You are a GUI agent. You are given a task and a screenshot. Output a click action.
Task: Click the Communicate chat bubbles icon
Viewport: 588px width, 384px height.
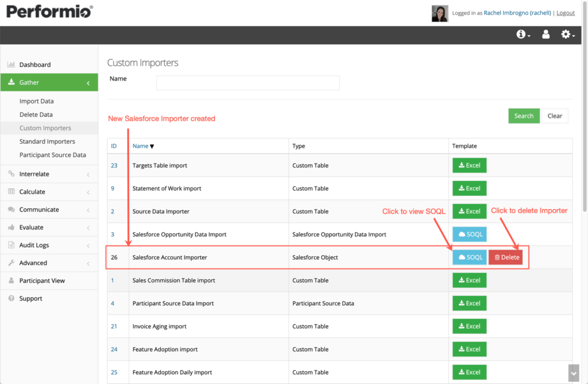pos(11,209)
